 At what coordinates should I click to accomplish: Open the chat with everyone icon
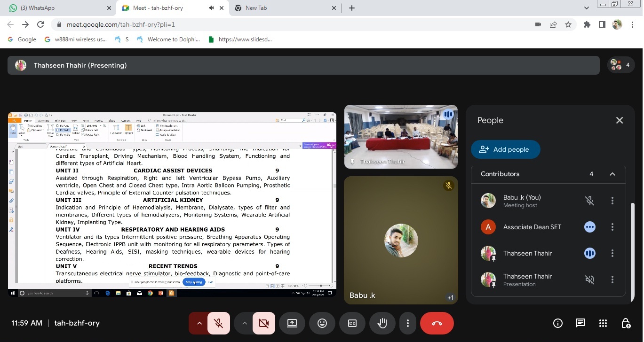(580, 323)
